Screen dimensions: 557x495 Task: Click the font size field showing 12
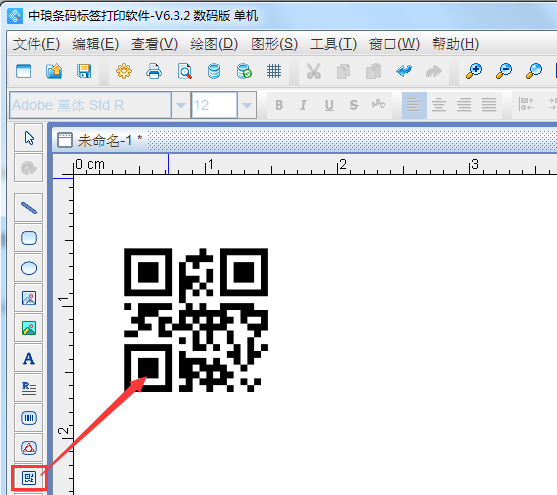click(214, 105)
